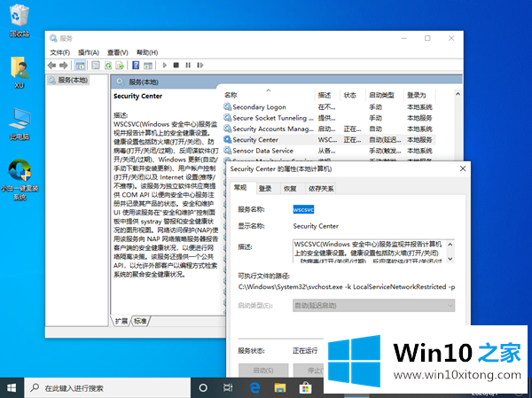Switch to the 扩展 view tab
Screen dimensions: 532x398
[121, 321]
